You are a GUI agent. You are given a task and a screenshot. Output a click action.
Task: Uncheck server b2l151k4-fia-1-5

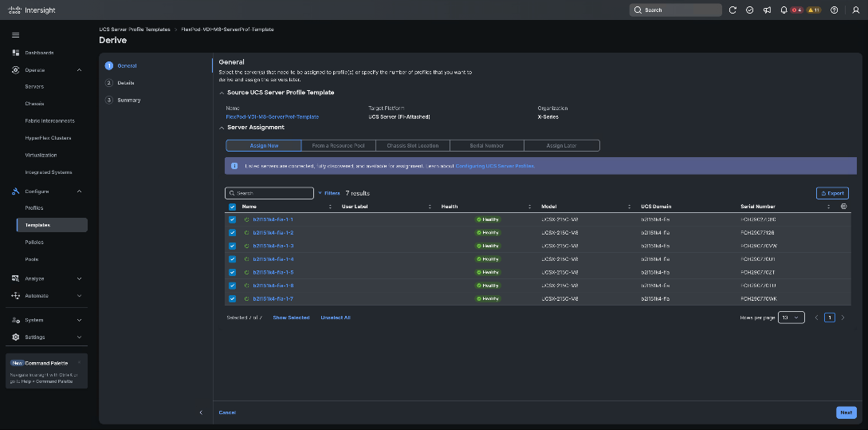[x=233, y=273]
